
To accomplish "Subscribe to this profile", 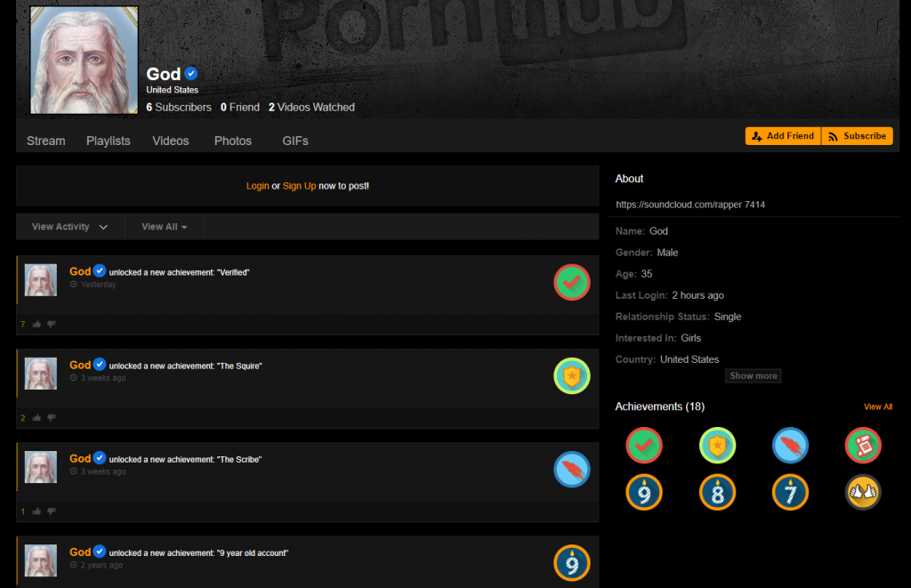I will point(857,136).
